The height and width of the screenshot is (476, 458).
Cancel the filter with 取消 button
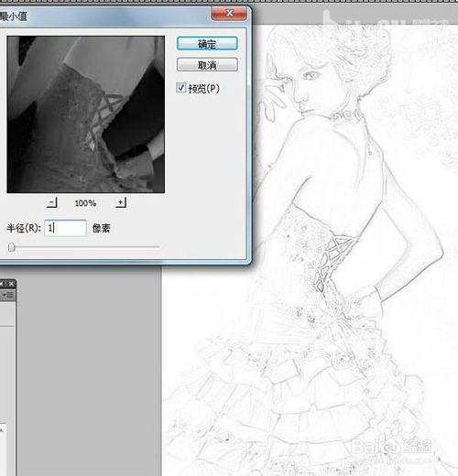[x=207, y=65]
